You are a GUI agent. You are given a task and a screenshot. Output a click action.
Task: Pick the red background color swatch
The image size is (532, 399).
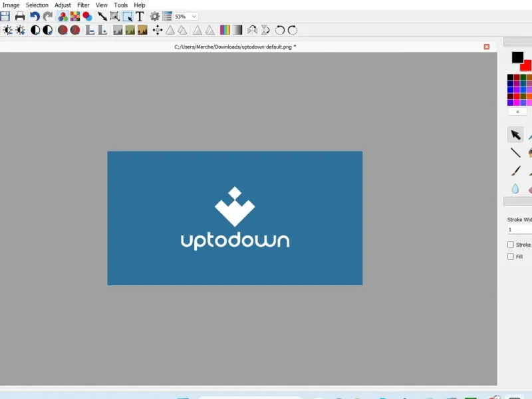[526, 66]
